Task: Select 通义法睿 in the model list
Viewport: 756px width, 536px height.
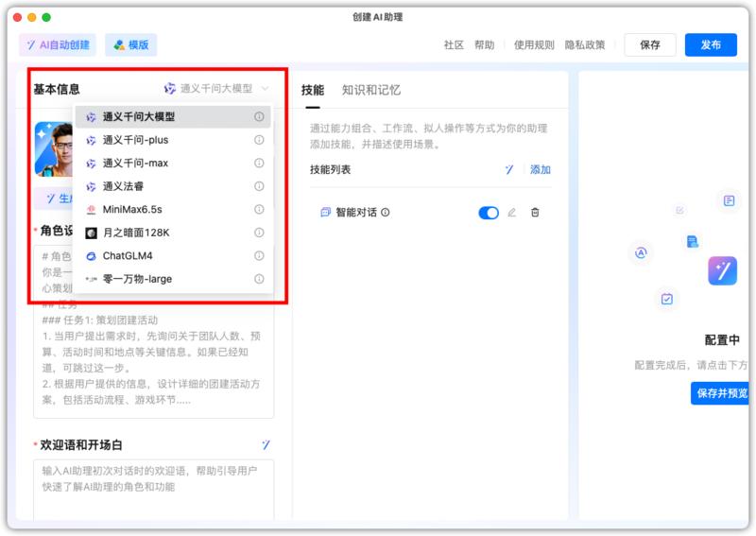Action: pos(173,186)
